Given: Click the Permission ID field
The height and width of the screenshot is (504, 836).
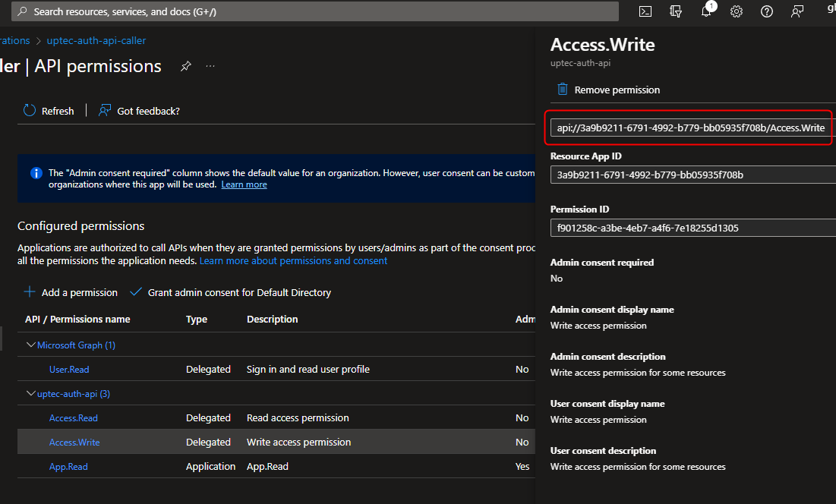Looking at the screenshot, I should tap(691, 228).
